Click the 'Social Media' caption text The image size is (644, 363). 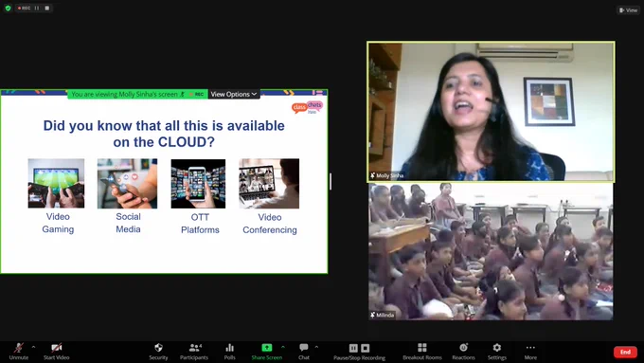tap(128, 223)
